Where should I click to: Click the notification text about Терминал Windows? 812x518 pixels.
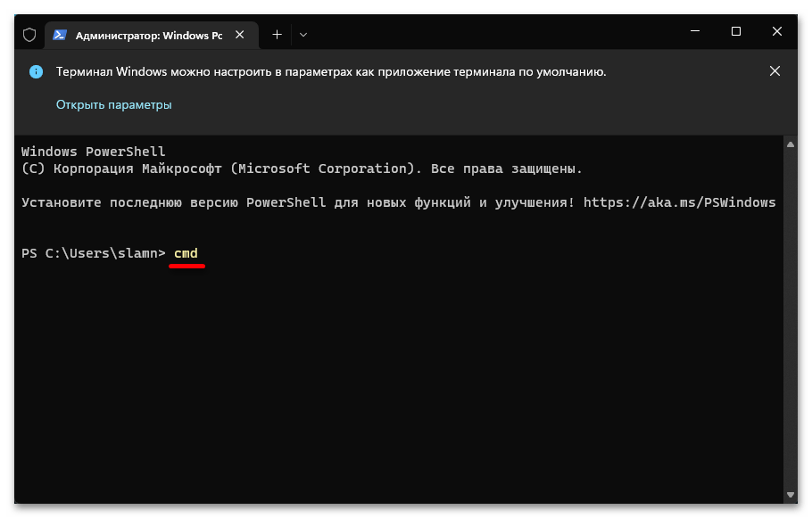point(331,71)
